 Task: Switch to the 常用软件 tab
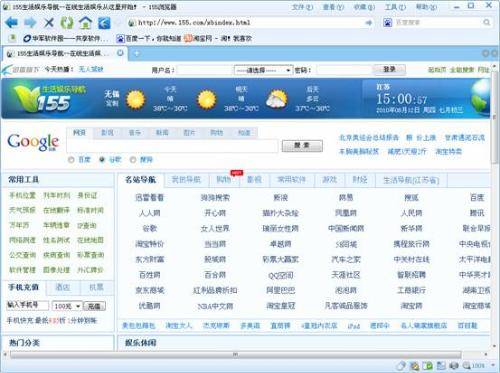pos(291,180)
